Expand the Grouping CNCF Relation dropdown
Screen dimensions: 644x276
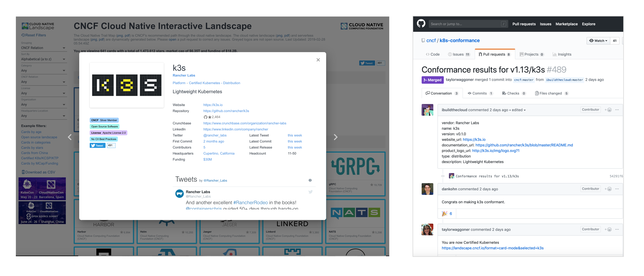coord(43,48)
